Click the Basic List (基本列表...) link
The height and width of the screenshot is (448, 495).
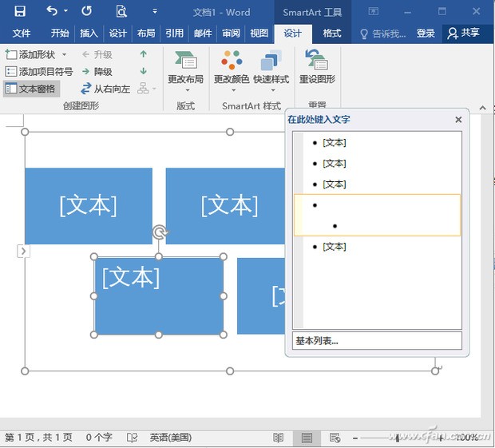[317, 341]
